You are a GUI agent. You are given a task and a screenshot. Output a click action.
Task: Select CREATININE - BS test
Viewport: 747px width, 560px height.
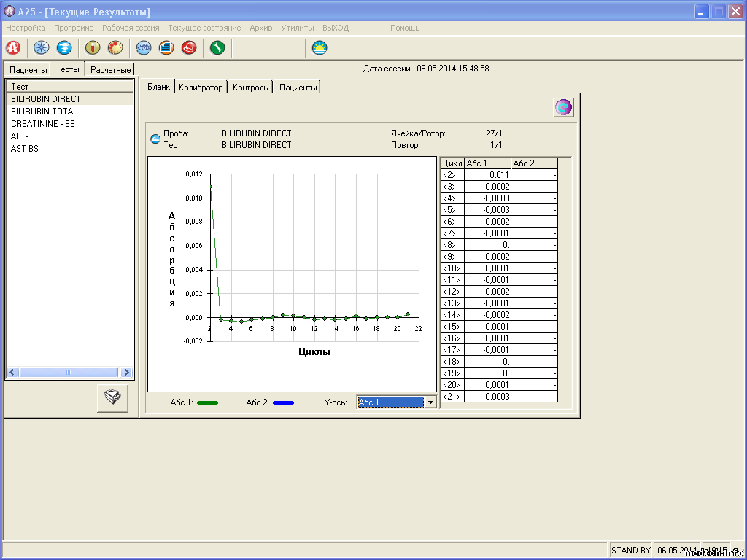tap(43, 124)
